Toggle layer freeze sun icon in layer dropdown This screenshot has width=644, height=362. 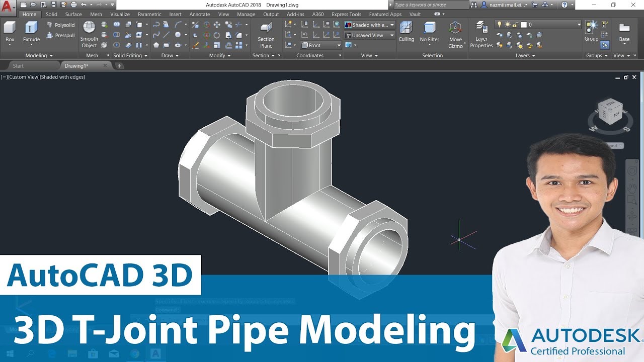(507, 25)
